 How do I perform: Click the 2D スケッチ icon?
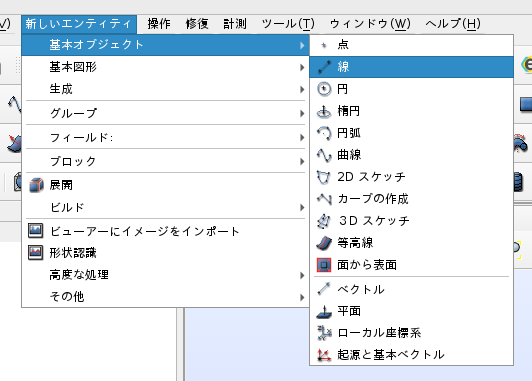[x=323, y=177]
